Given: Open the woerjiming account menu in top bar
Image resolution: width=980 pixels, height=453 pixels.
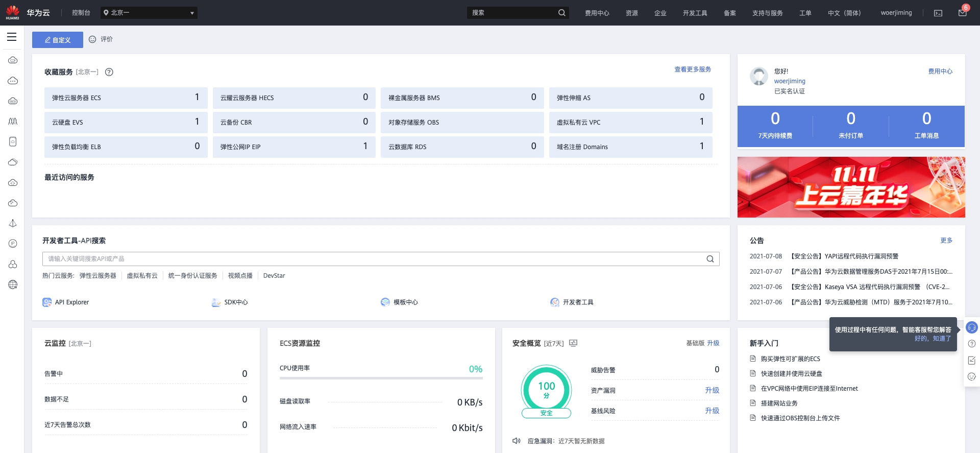Looking at the screenshot, I should 896,13.
